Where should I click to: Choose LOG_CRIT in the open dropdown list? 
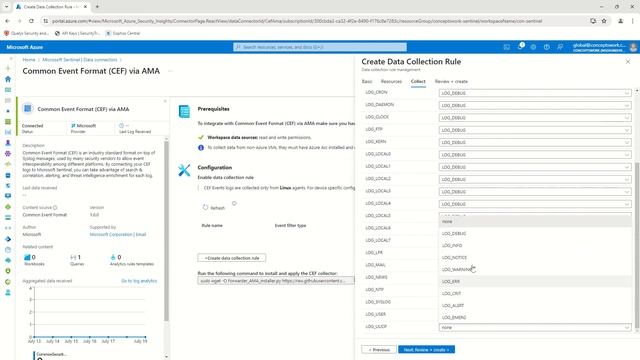(535, 293)
